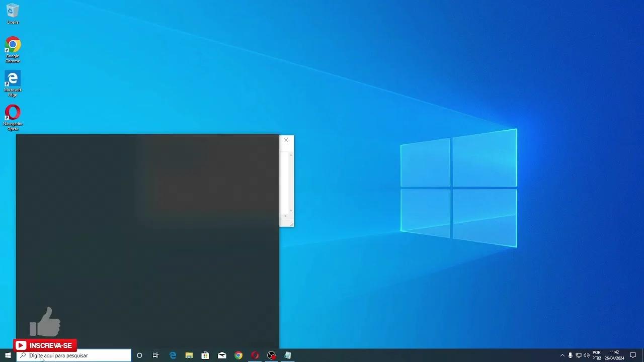Image resolution: width=644 pixels, height=362 pixels.
Task: Open the Start menu
Action: pyautogui.click(x=8, y=355)
